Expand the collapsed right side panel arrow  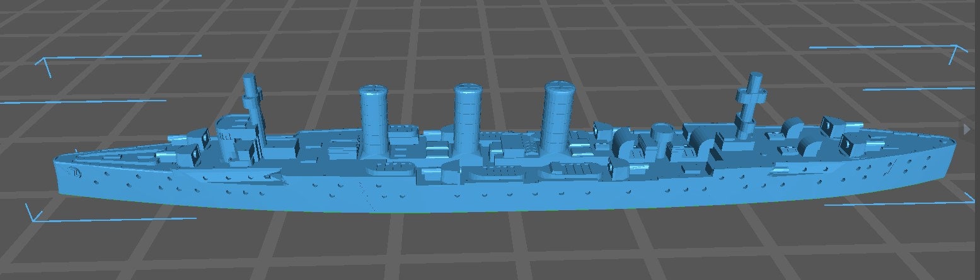tap(967, 129)
